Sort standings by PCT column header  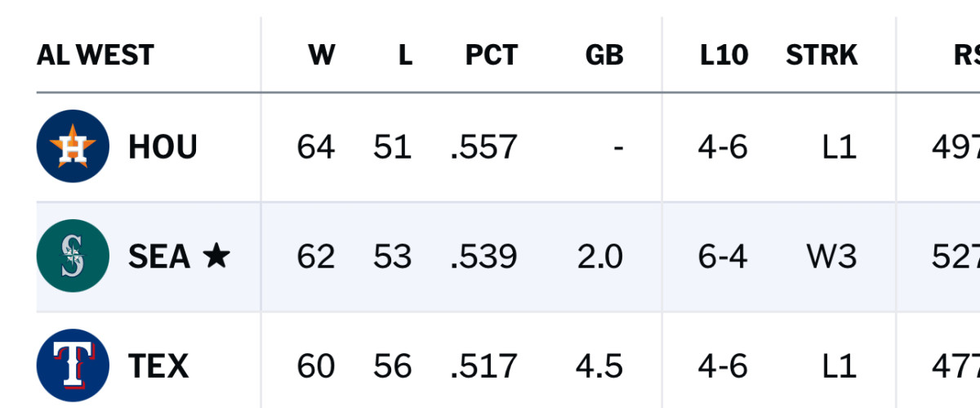pos(491,55)
